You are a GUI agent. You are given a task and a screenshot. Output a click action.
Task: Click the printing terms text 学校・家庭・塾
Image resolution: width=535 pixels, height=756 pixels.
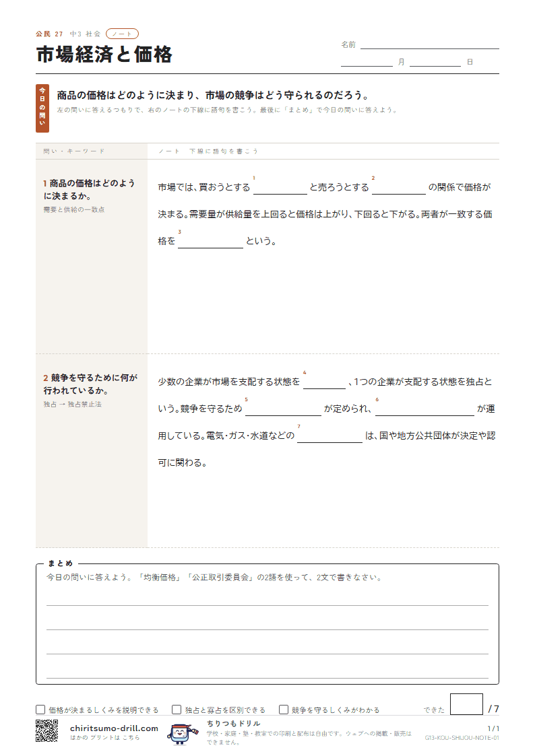[309, 738]
